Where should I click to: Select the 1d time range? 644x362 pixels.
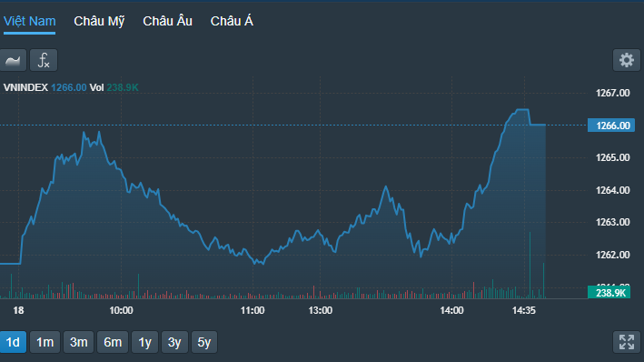(13, 342)
